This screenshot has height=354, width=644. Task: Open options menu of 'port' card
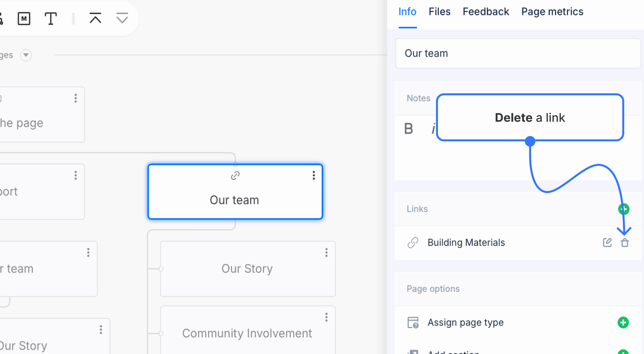point(75,175)
